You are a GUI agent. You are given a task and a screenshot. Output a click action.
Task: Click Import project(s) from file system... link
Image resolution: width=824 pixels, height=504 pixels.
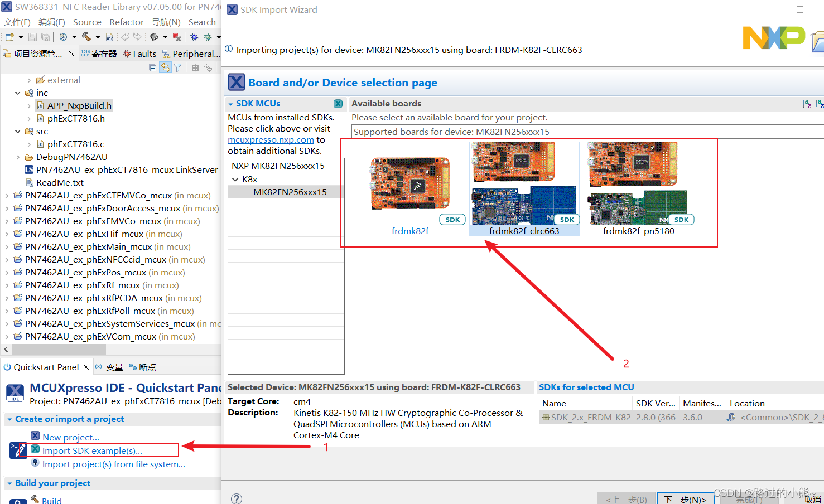point(114,464)
